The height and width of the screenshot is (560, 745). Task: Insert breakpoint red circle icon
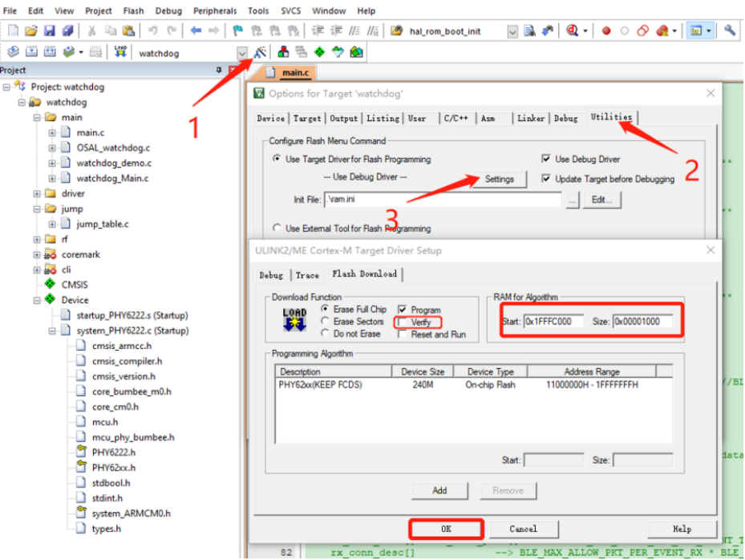[606, 31]
